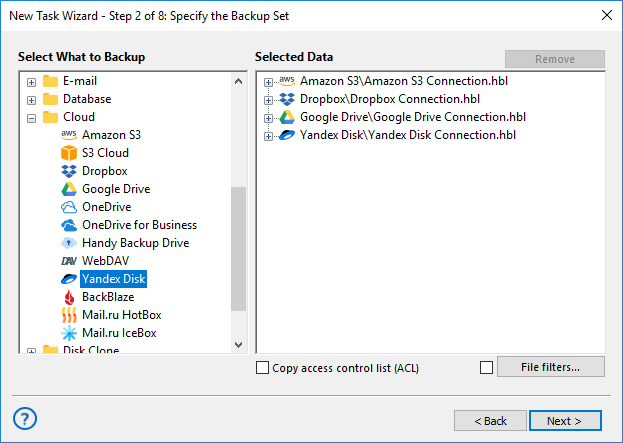Click the WebDAV DAV icon
This screenshot has height=443, width=623.
click(69, 261)
